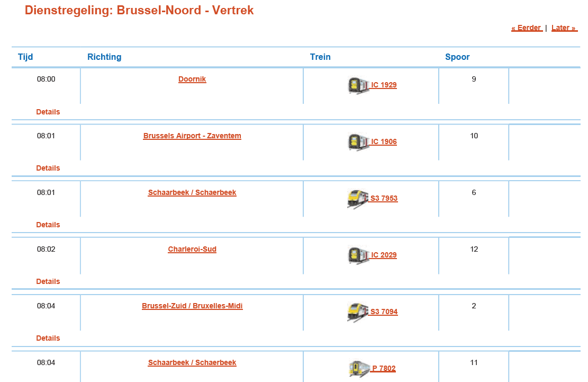Click the Spoor column header
The height and width of the screenshot is (382, 588).
click(457, 57)
